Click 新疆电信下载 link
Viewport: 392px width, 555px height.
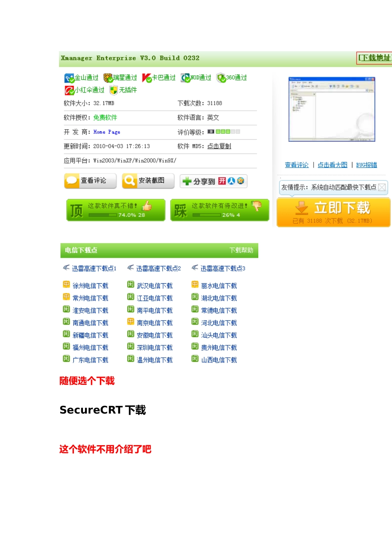90,335
